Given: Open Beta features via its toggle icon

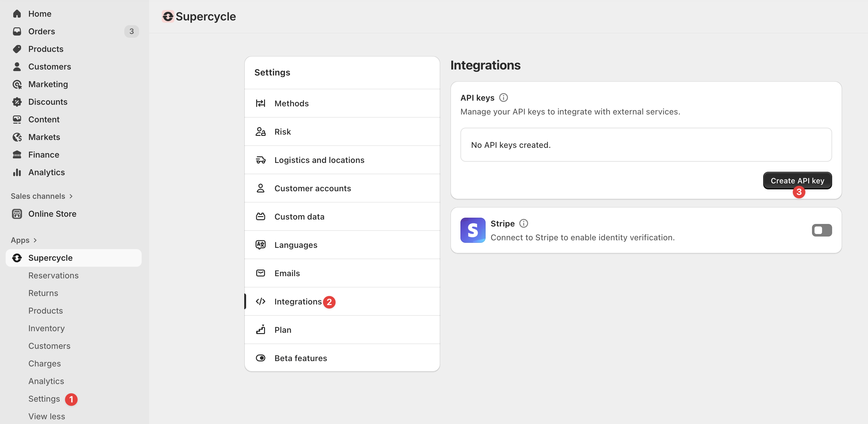Looking at the screenshot, I should click(x=260, y=358).
